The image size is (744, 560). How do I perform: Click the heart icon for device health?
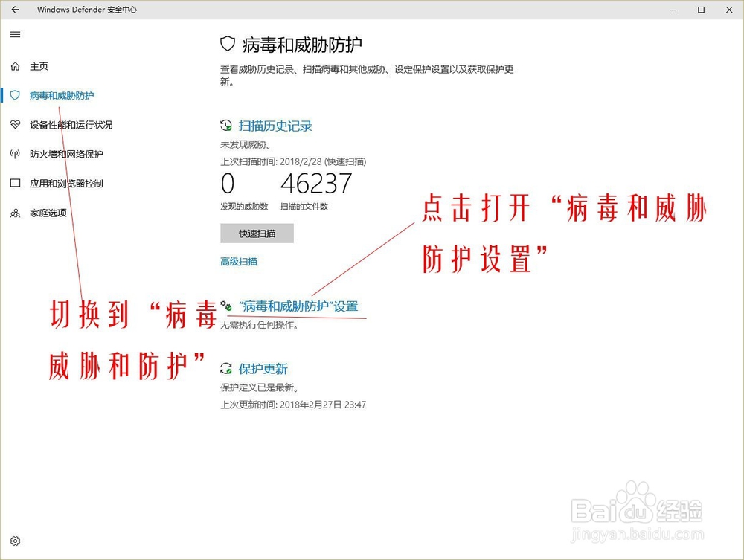15,125
